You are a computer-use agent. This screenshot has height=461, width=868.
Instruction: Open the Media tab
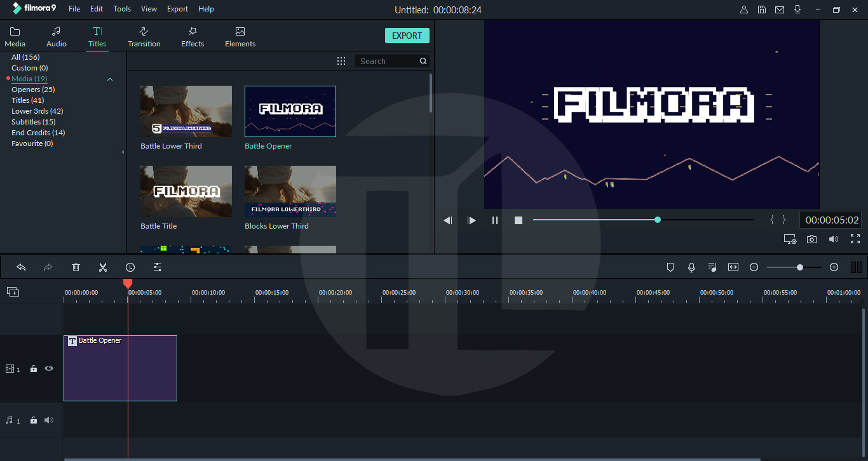15,37
